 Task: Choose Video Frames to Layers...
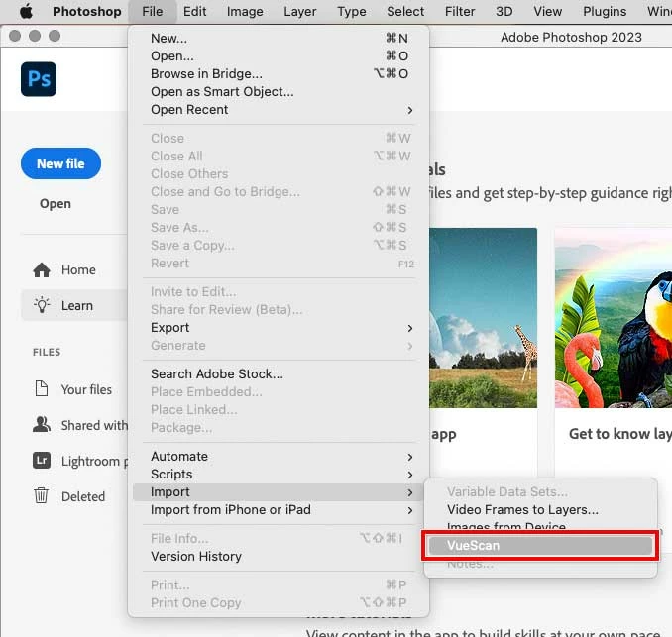pyautogui.click(x=540, y=510)
